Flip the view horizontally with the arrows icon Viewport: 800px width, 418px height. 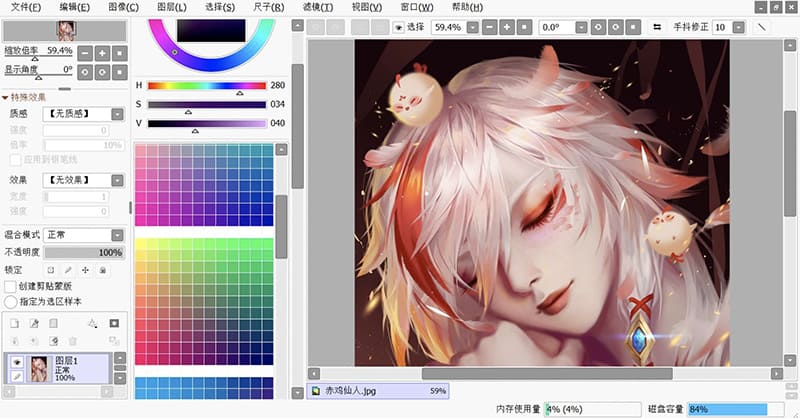[657, 27]
